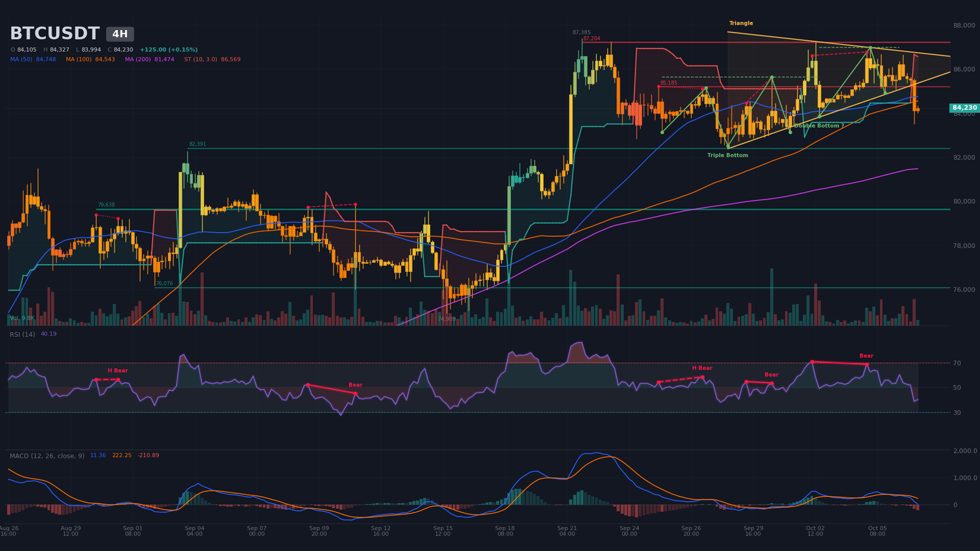Viewport: 980px width, 551px height.
Task: Select the RSI (14) indicator label
Action: tap(22, 334)
